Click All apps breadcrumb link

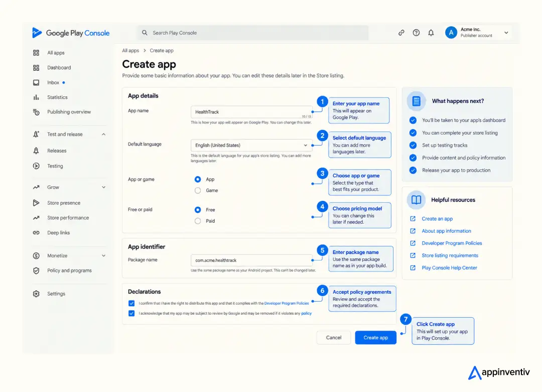(x=130, y=51)
